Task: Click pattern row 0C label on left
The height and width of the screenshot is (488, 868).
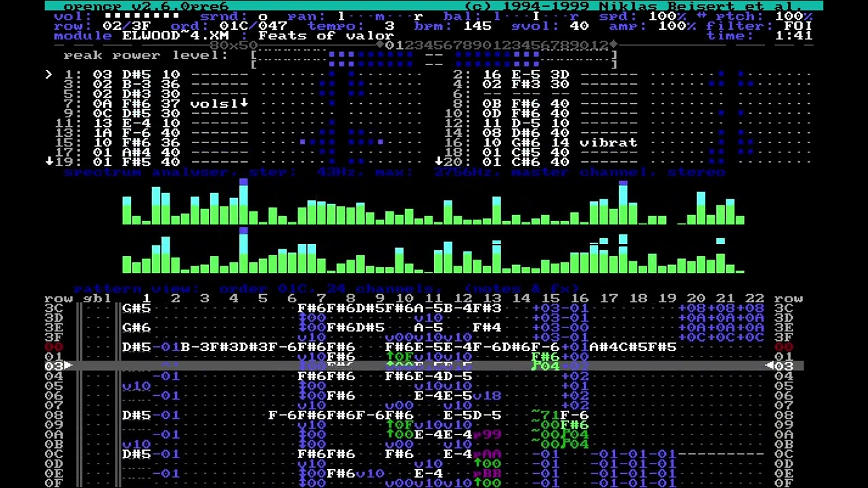Action: 54,454
